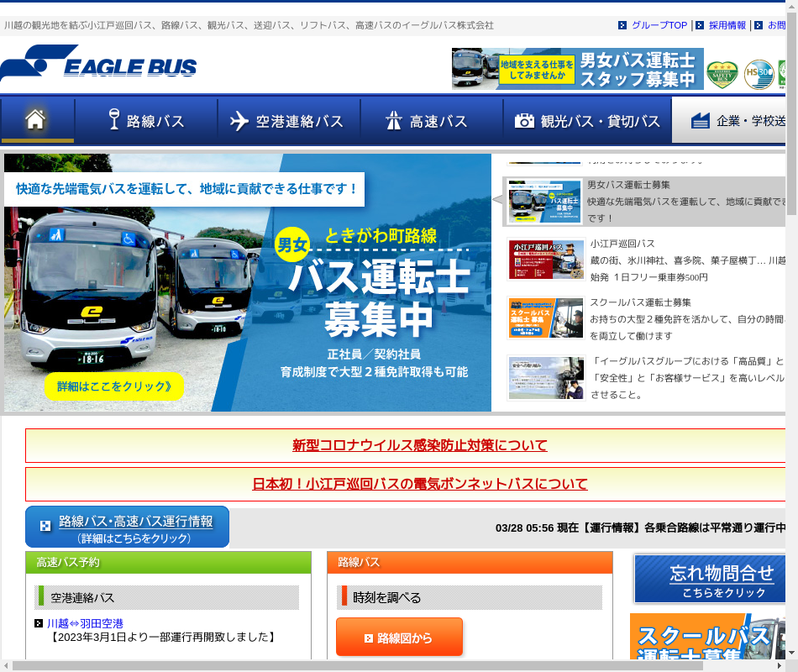798x672 pixels.
Task: Open 新型コロナウイルス感染防止対策について notice
Action: click(x=419, y=445)
